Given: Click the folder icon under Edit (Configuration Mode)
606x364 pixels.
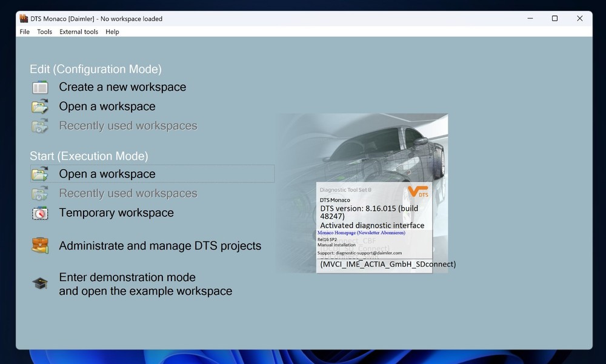Looking at the screenshot, I should (x=40, y=107).
